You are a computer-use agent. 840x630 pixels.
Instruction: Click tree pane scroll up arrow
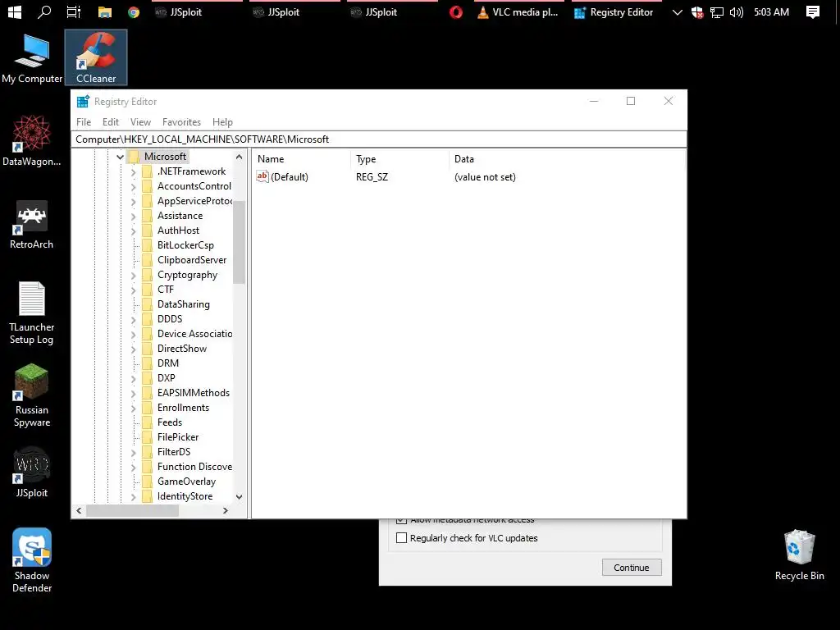tap(239, 157)
